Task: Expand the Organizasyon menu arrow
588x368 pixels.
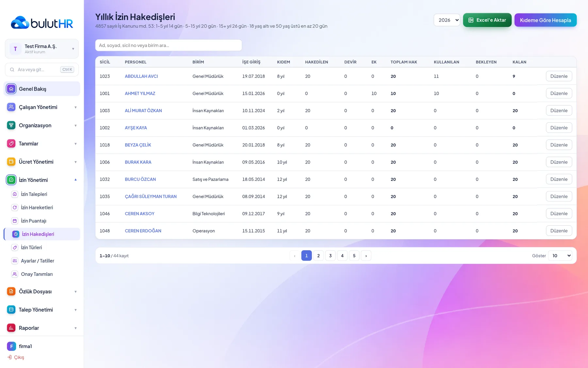Action: pos(75,126)
